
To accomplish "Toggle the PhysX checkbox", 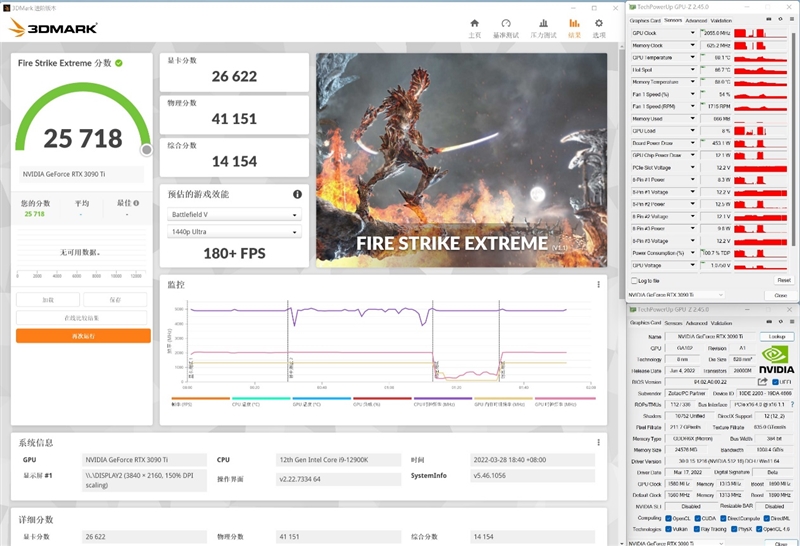I will pos(734,529).
